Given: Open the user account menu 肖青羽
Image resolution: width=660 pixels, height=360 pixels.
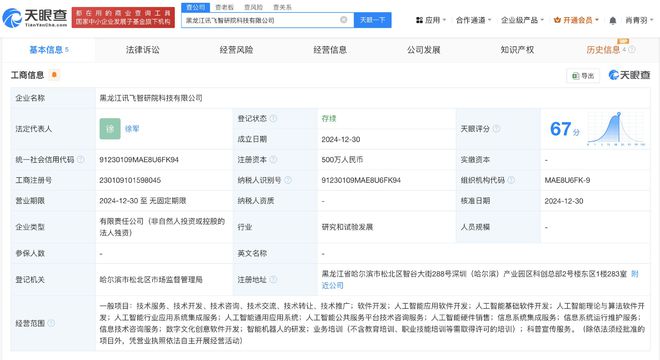Looking at the screenshot, I should pos(639,20).
